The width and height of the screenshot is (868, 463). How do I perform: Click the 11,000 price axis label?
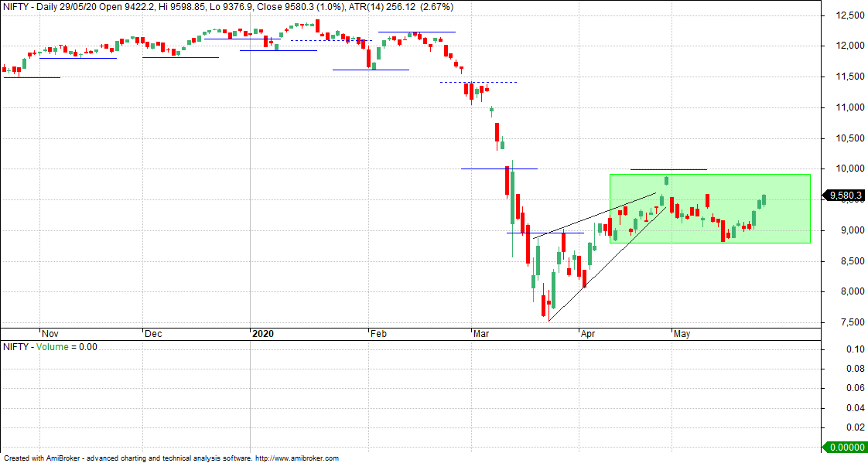pyautogui.click(x=849, y=107)
